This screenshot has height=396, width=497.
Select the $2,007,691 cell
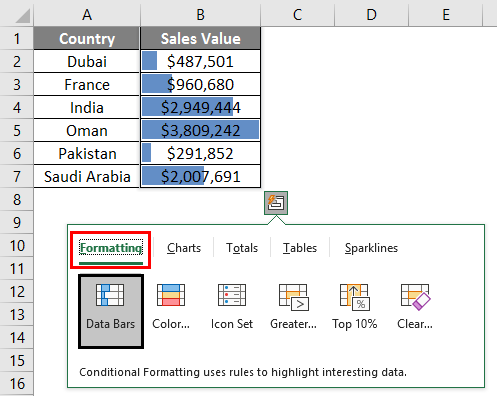200,176
